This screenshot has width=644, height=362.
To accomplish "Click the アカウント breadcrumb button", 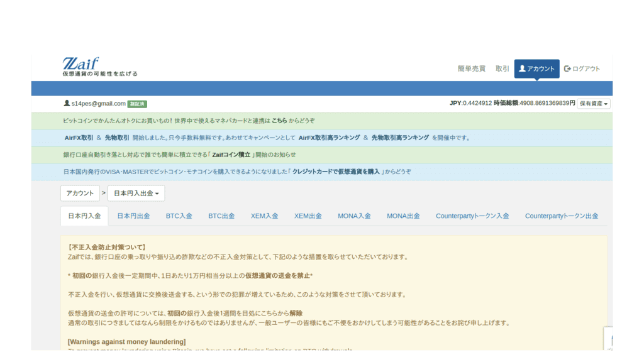I will [x=80, y=193].
